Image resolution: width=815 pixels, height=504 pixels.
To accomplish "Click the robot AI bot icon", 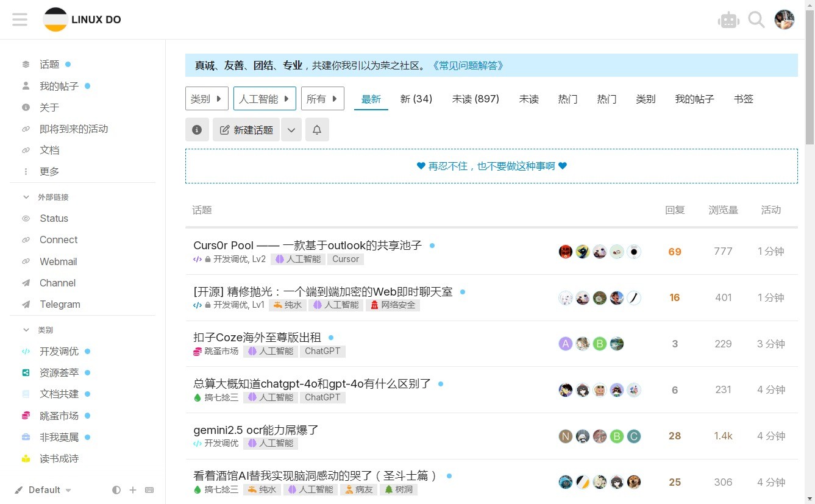I will [x=728, y=20].
